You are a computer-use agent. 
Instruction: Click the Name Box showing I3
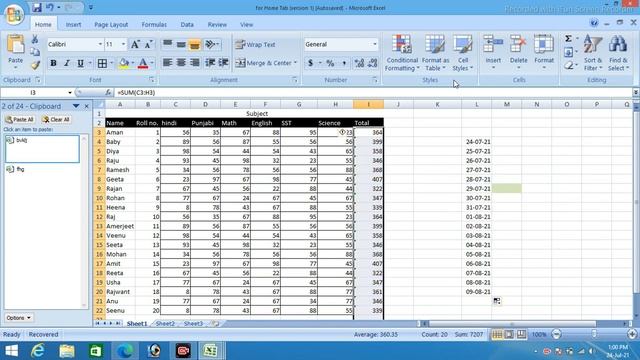(x=33, y=93)
